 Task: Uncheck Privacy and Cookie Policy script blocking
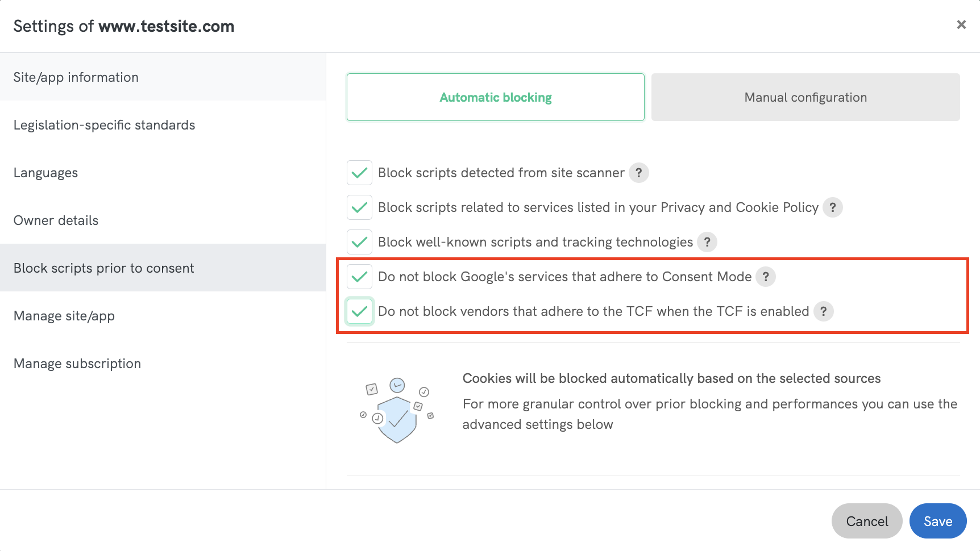[359, 207]
